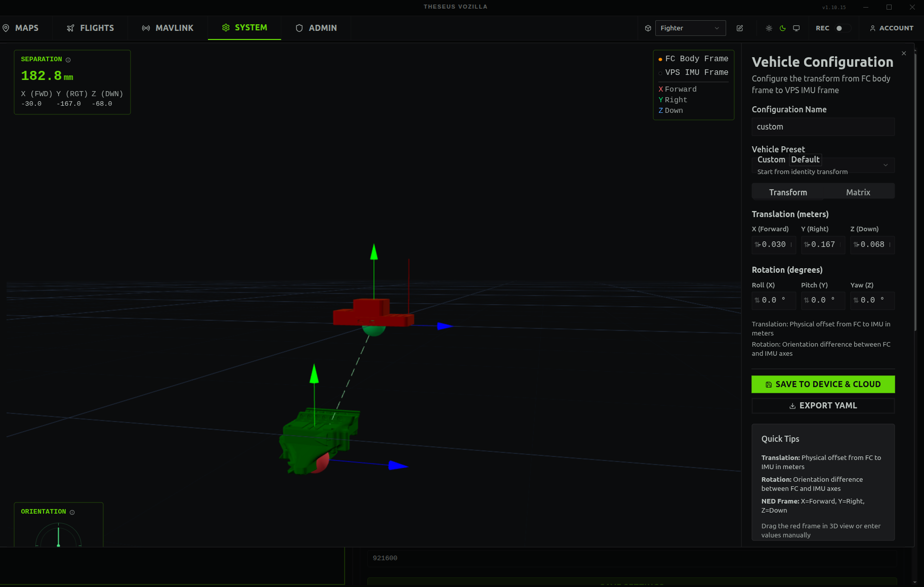Open the Account menu
Screen dimensions: 924x587
[x=891, y=28]
